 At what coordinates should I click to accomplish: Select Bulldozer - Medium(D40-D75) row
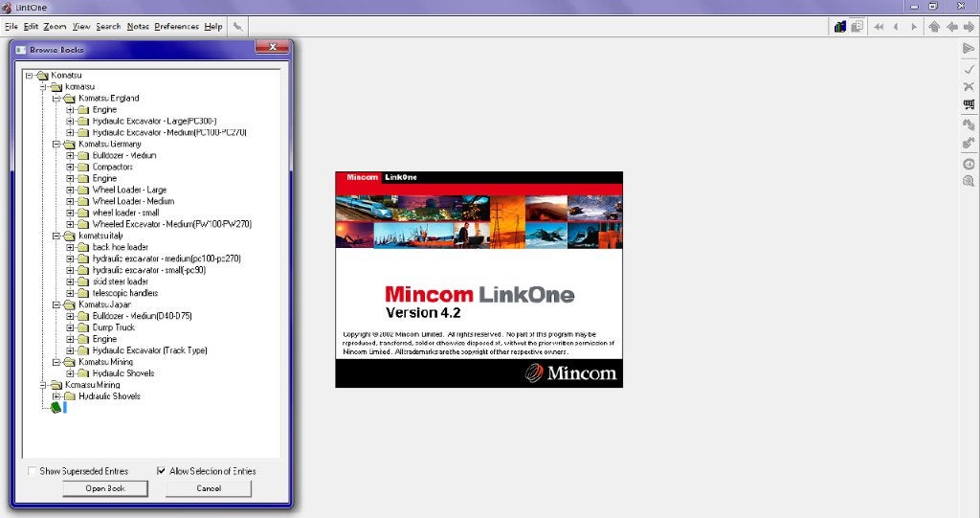[142, 316]
